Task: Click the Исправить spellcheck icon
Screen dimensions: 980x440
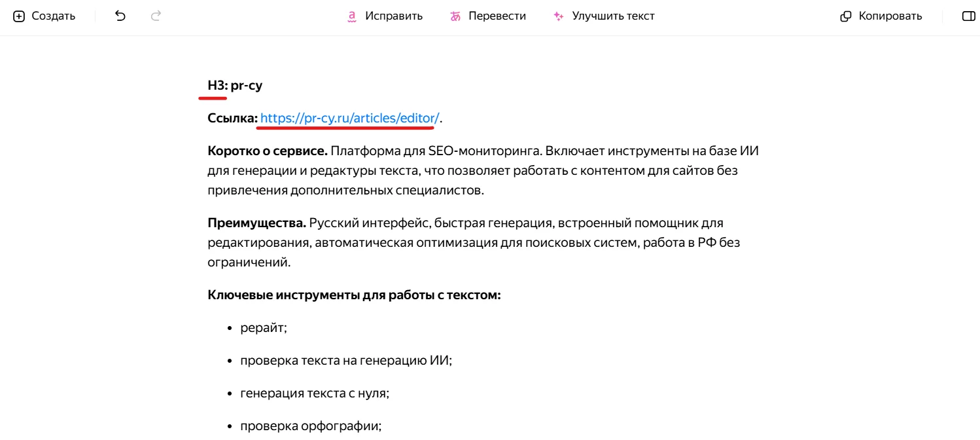Action: (x=352, y=16)
